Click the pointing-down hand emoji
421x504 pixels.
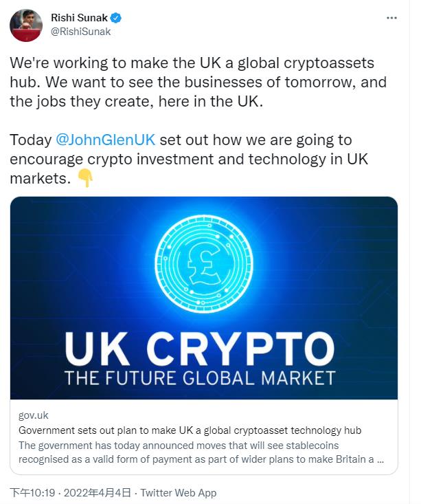click(x=85, y=179)
